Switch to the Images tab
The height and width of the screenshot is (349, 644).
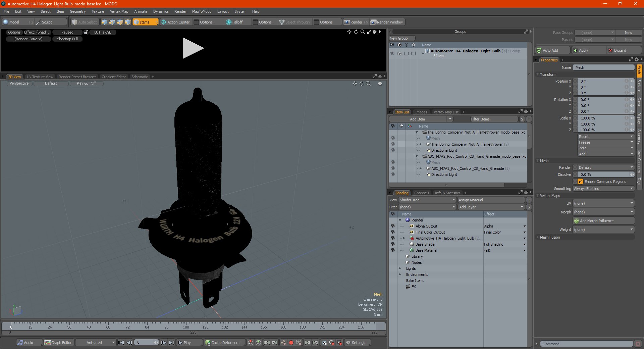pyautogui.click(x=421, y=112)
